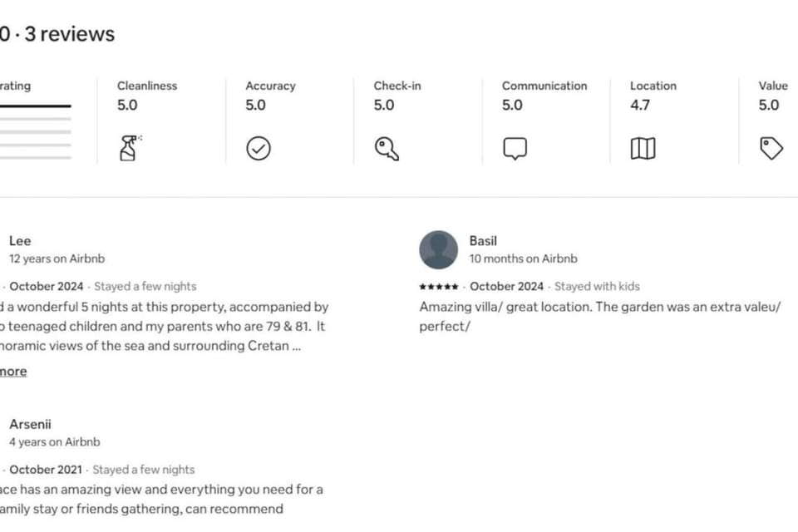Select the top overall rating bar
The width and height of the screenshot is (798, 532).
coord(36,106)
